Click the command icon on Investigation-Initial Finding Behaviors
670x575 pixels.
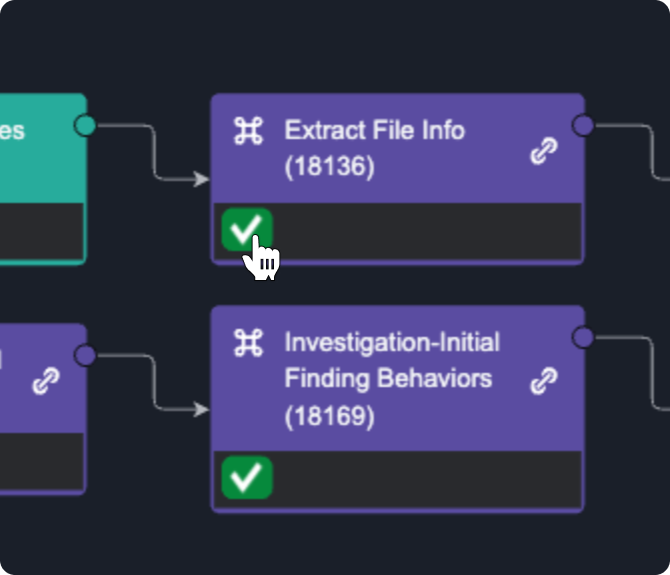248,344
